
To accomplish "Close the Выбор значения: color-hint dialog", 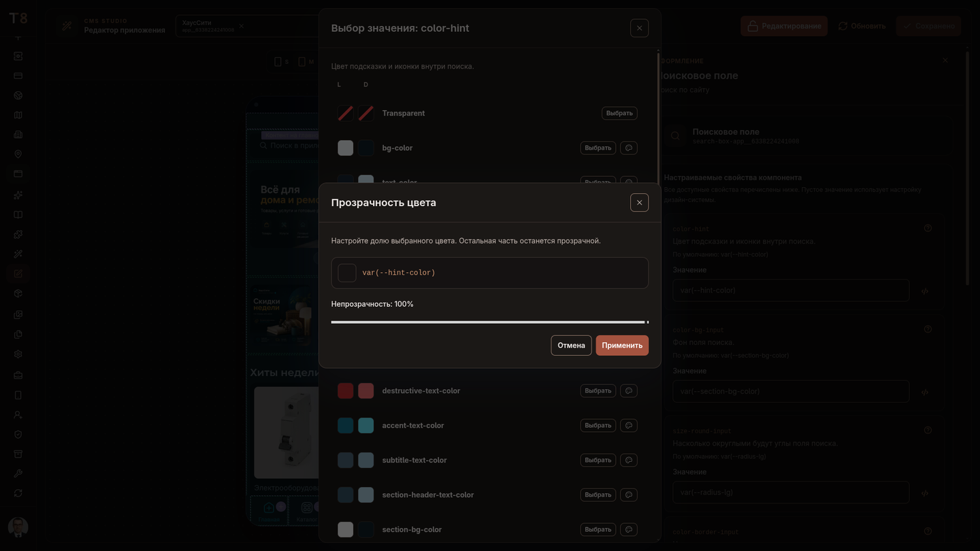I will pyautogui.click(x=639, y=28).
